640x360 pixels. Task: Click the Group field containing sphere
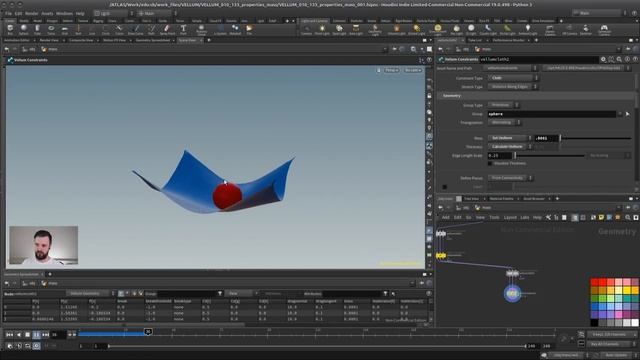tap(552, 114)
